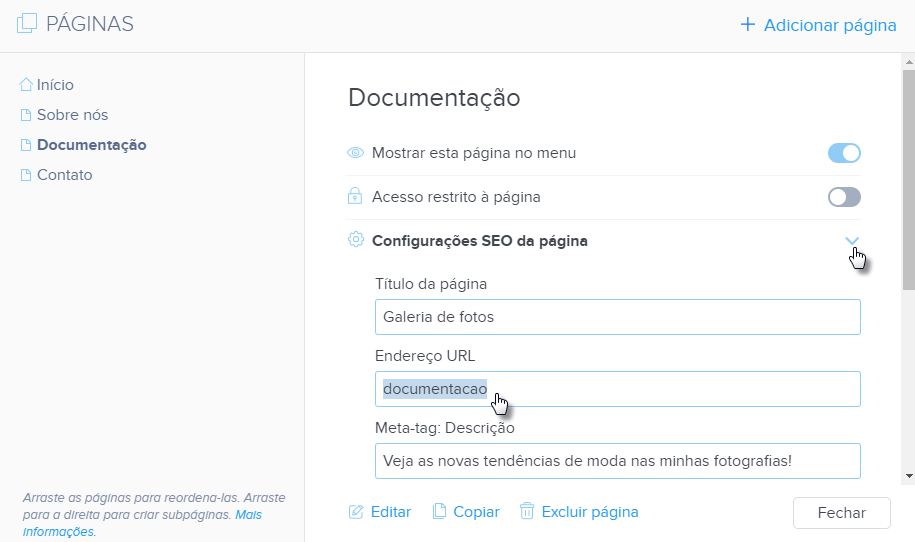The height and width of the screenshot is (542, 915).
Task: Click the vertical scrollbar down arrow
Action: (908, 476)
